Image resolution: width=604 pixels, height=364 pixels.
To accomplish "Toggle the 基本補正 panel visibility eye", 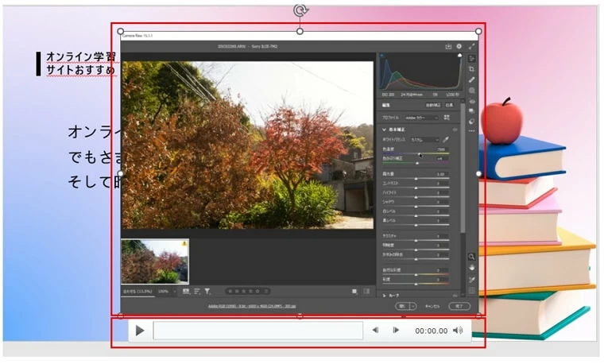I will click(455, 129).
